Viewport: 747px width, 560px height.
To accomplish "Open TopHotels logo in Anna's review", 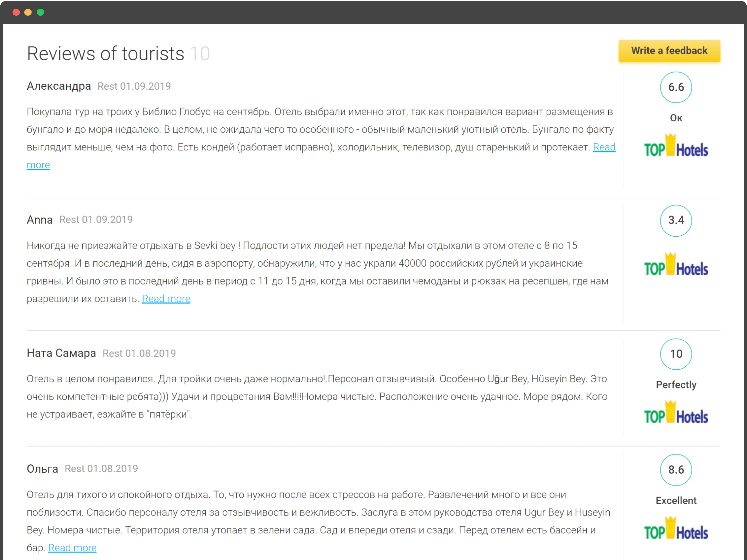I will (676, 265).
